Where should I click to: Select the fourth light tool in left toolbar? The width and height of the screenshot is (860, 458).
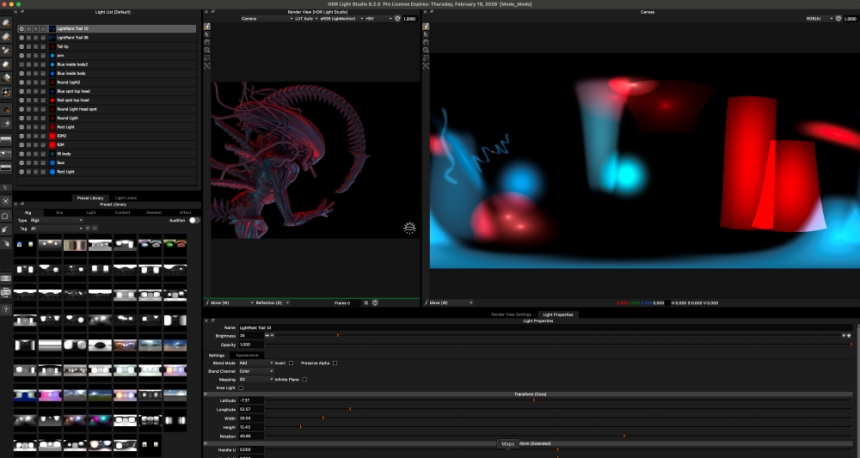6,64
